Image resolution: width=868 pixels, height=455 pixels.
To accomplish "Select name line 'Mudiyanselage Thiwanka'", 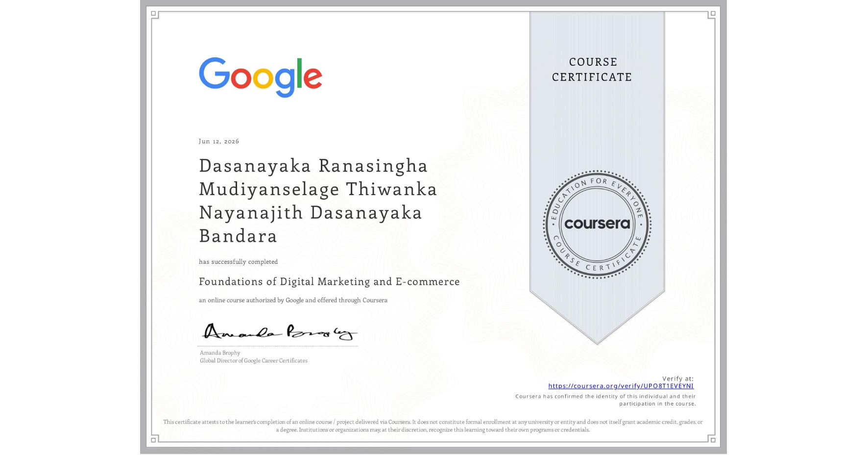I will click(x=318, y=189).
